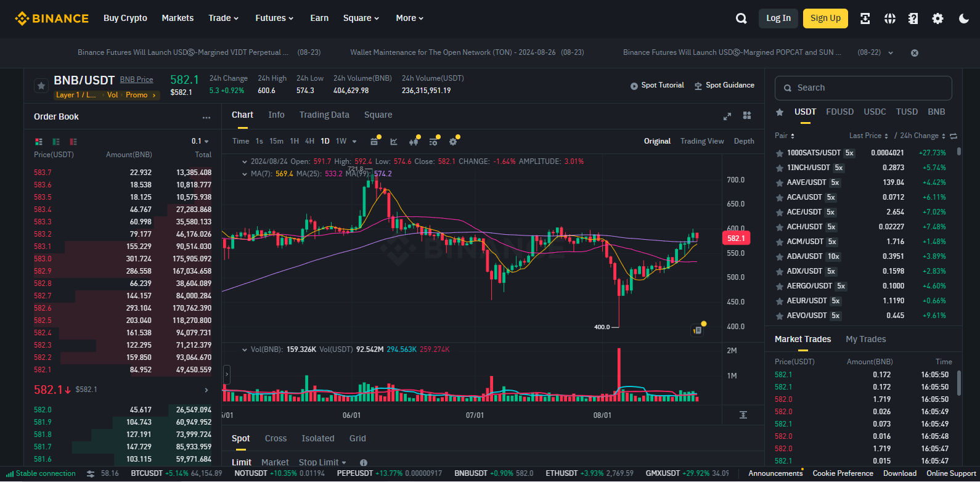The width and height of the screenshot is (980, 482).
Task: Switch to the Info tab
Action: click(276, 115)
